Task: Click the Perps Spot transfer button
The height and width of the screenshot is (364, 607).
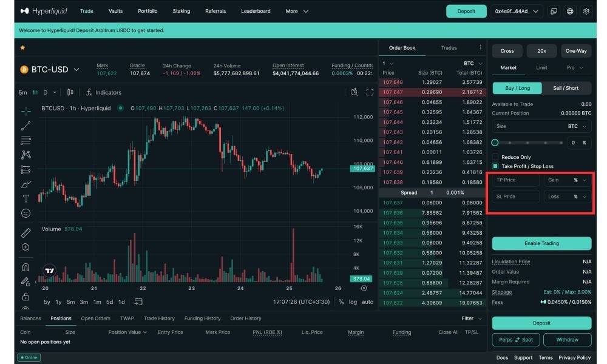Action: 516,340
